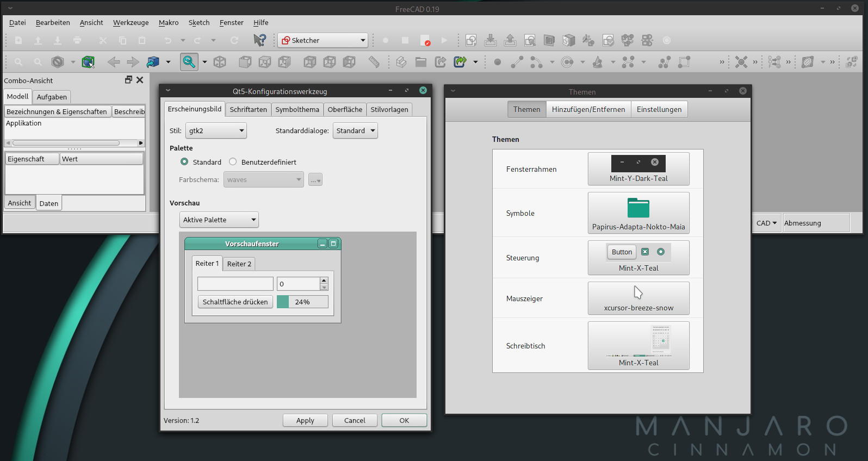Select the sketcher rectangle tool icon
868x461 pixels.
tap(684, 62)
